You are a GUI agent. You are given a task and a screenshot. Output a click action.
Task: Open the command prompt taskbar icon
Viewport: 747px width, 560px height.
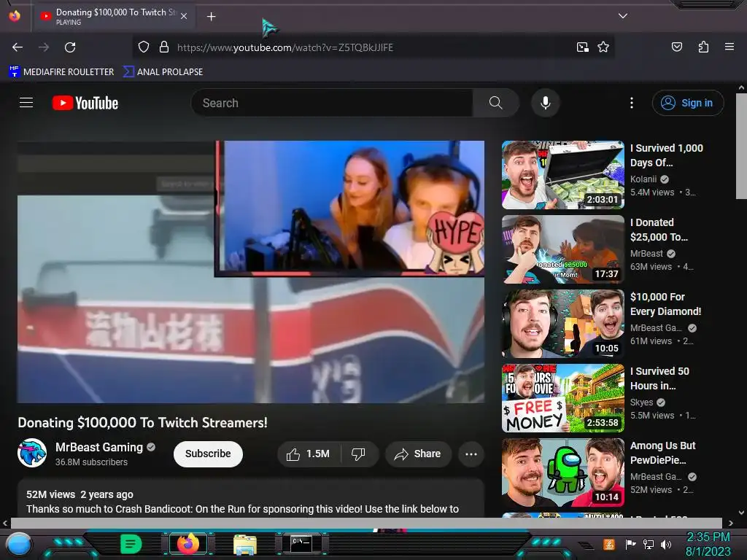click(301, 543)
